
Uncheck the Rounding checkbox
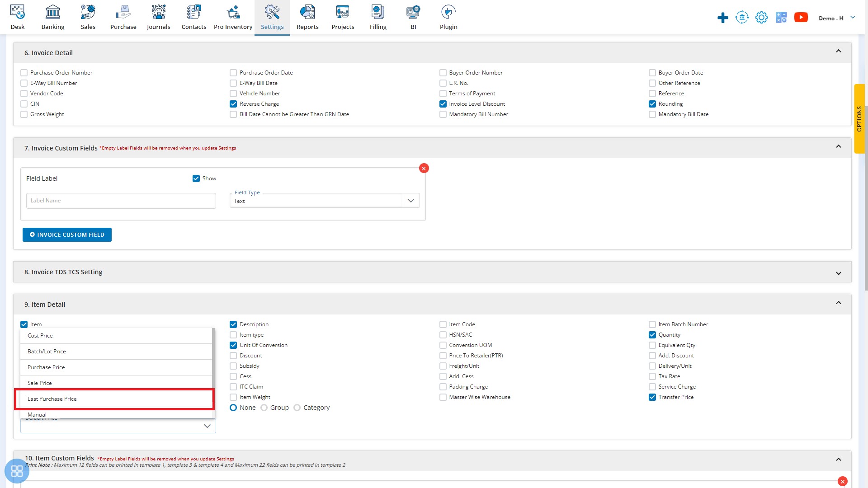[x=652, y=104]
